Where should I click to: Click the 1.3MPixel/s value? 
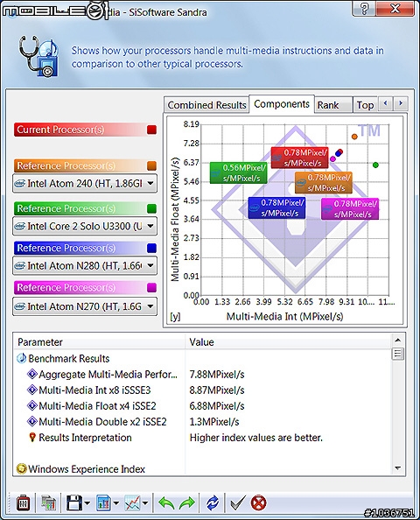click(214, 421)
